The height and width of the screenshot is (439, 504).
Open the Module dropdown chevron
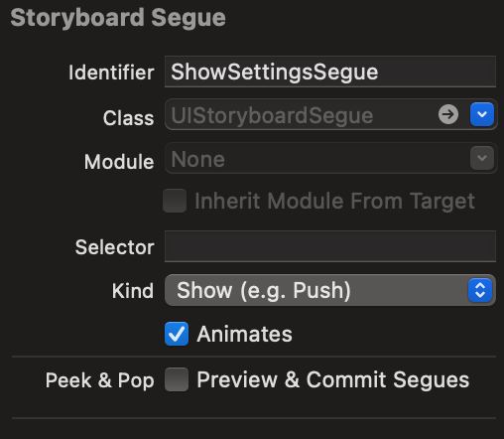(x=482, y=158)
